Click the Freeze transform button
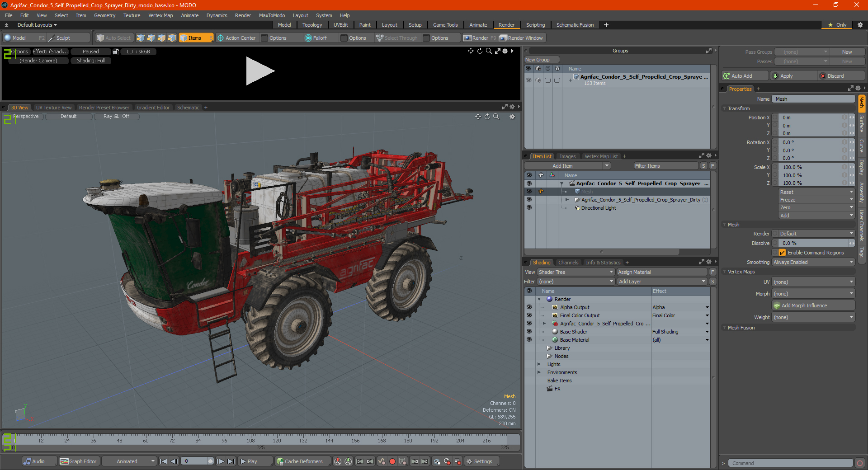868x470 pixels. (816, 200)
